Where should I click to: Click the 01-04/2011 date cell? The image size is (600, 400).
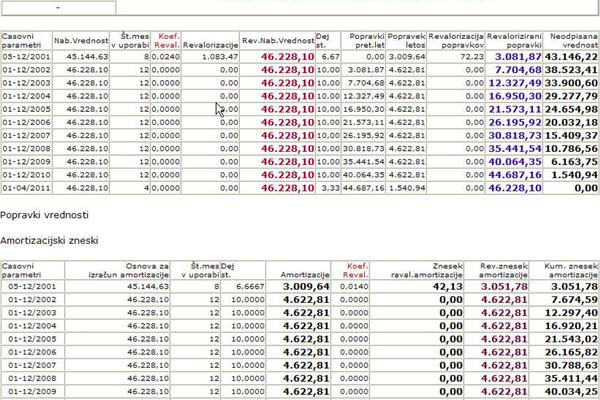click(26, 188)
